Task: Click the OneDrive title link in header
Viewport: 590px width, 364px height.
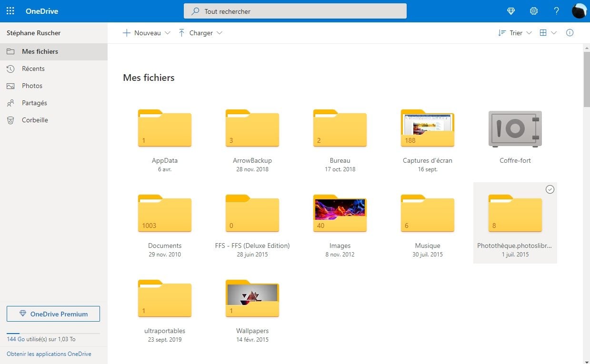Action: pos(42,11)
